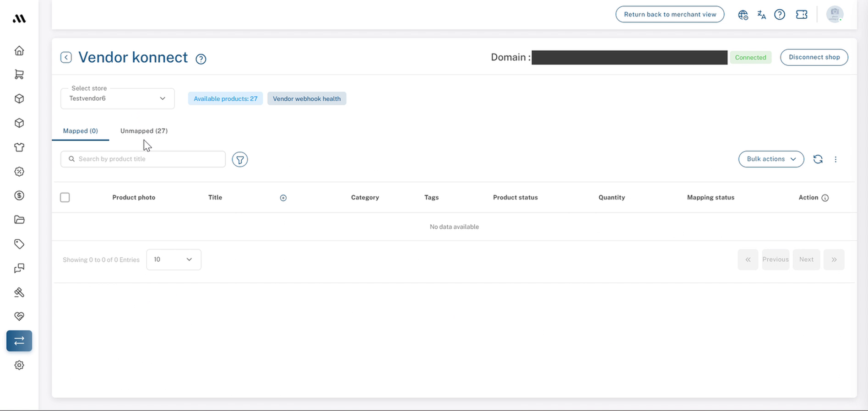Viewport: 868px width, 411px height.
Task: Click the Next pagination button
Action: pos(806,260)
